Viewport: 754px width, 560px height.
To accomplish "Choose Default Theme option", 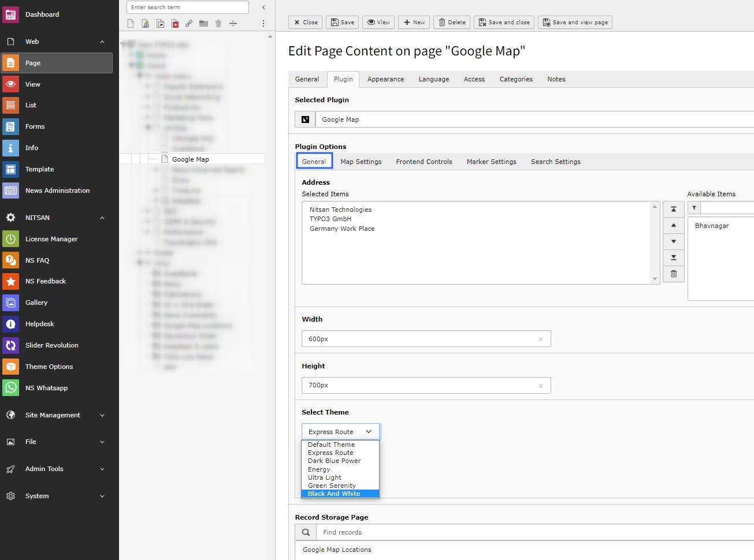I will pos(340,445).
